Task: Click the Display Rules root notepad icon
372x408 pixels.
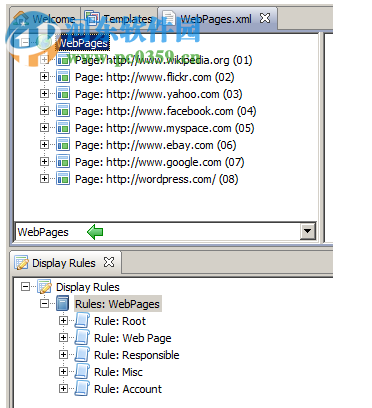Action: (44, 287)
